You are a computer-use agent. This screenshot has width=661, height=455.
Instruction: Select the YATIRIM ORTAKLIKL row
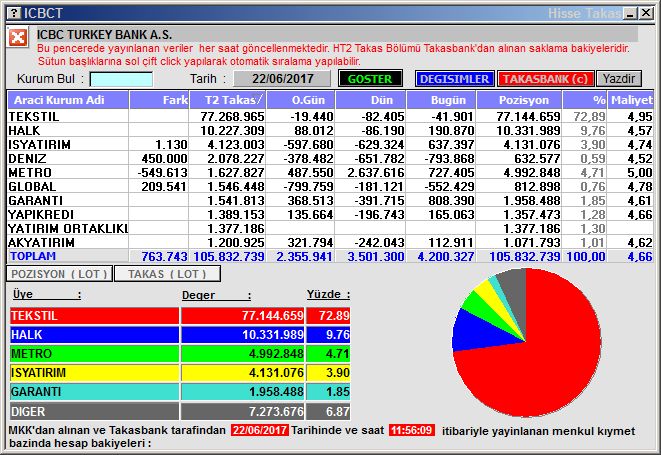pyautogui.click(x=330, y=228)
